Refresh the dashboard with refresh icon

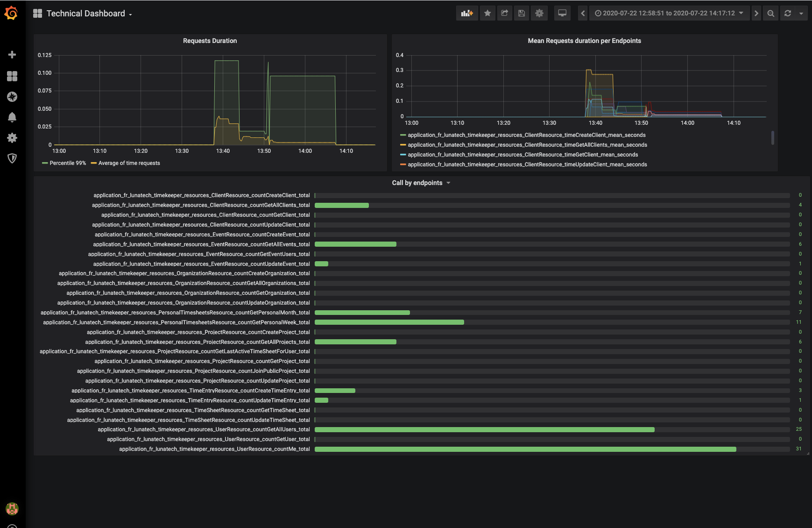click(788, 13)
